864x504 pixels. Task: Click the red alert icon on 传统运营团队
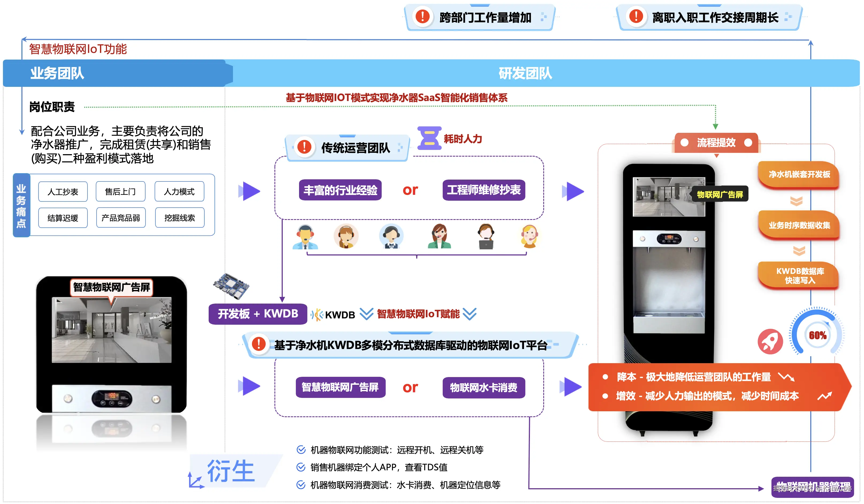[x=304, y=147]
